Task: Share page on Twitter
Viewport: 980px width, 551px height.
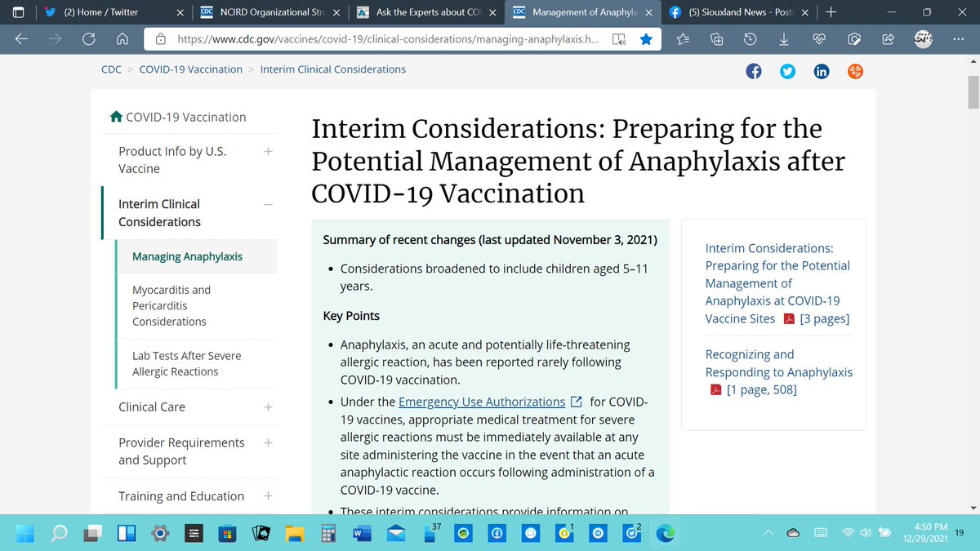Action: point(787,71)
